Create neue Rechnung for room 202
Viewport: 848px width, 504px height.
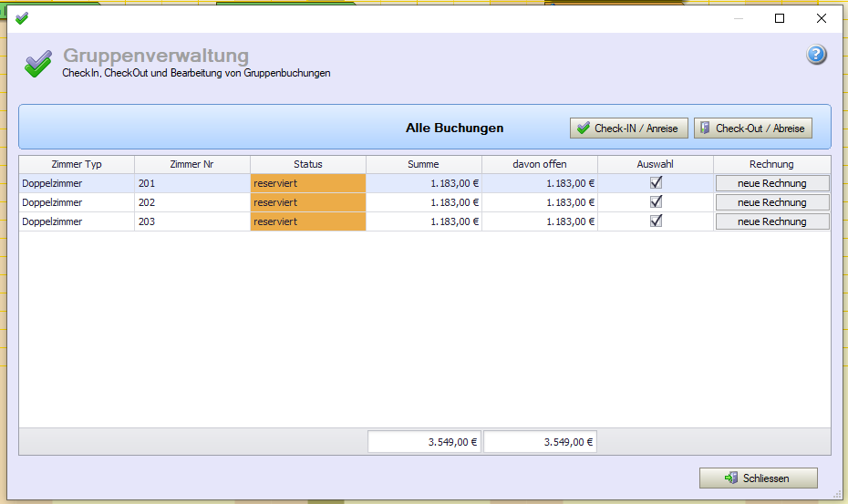point(771,202)
